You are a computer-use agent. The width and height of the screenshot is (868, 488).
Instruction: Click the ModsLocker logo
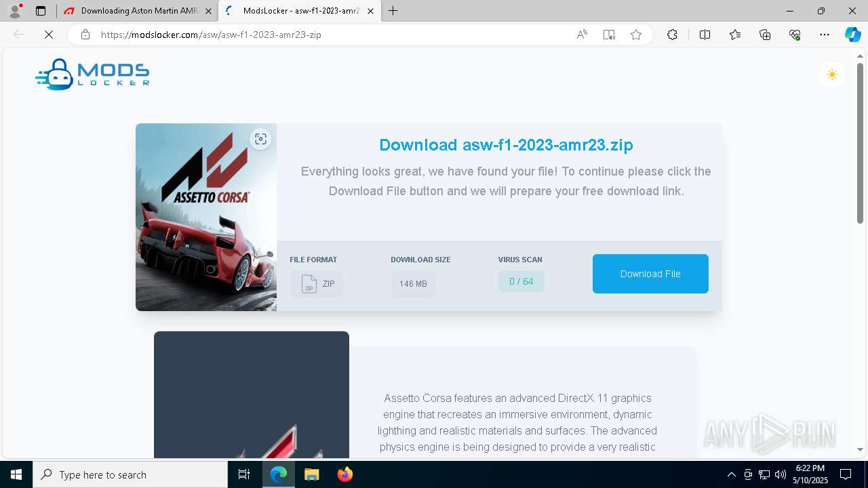pos(92,74)
